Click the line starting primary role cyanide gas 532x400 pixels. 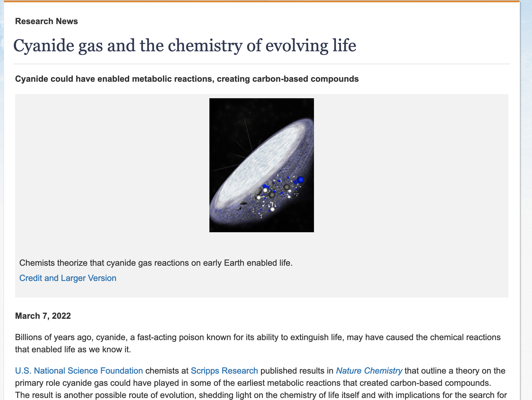[253, 383]
